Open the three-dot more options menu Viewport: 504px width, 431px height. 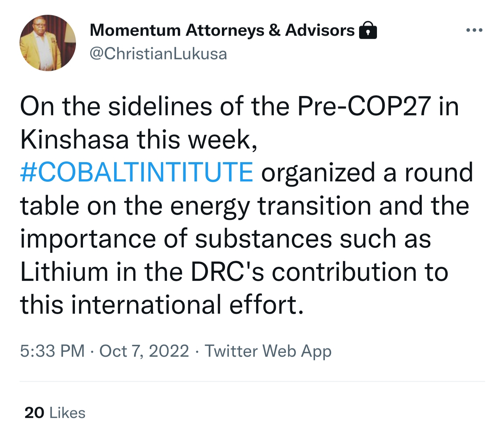[475, 30]
